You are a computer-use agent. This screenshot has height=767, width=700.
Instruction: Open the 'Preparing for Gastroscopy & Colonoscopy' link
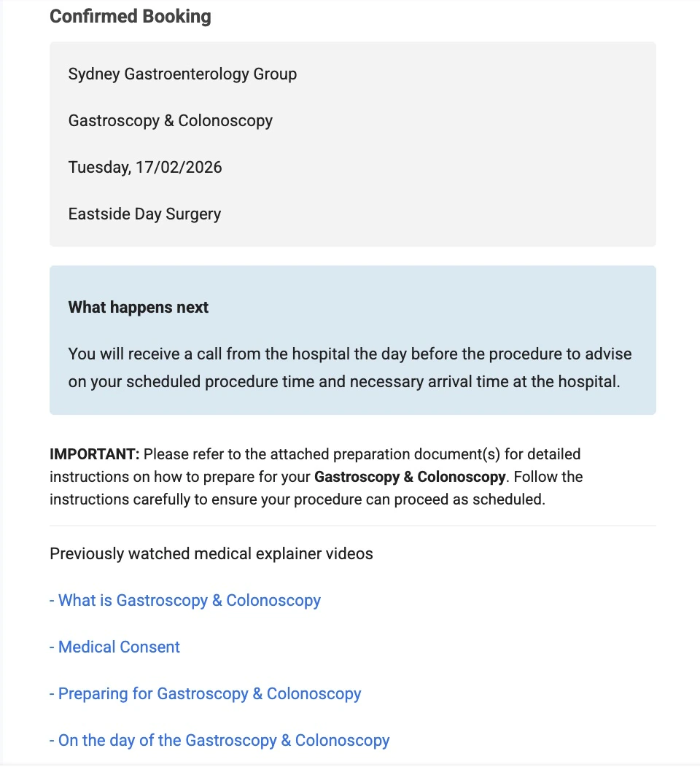tap(209, 693)
